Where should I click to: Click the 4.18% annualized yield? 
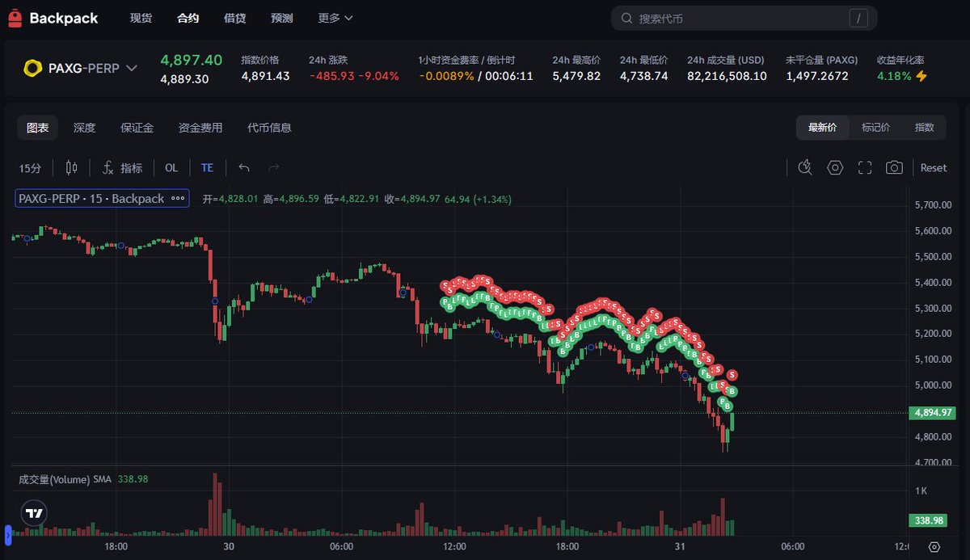click(894, 76)
